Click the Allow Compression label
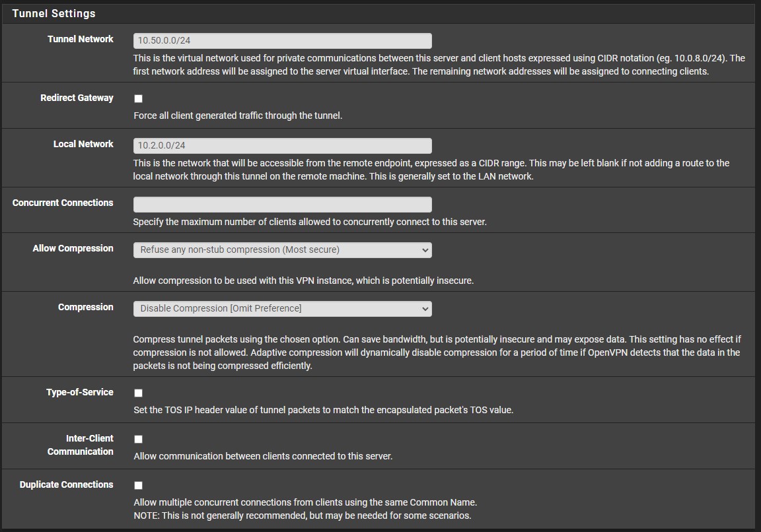Image resolution: width=761 pixels, height=532 pixels. 73,249
